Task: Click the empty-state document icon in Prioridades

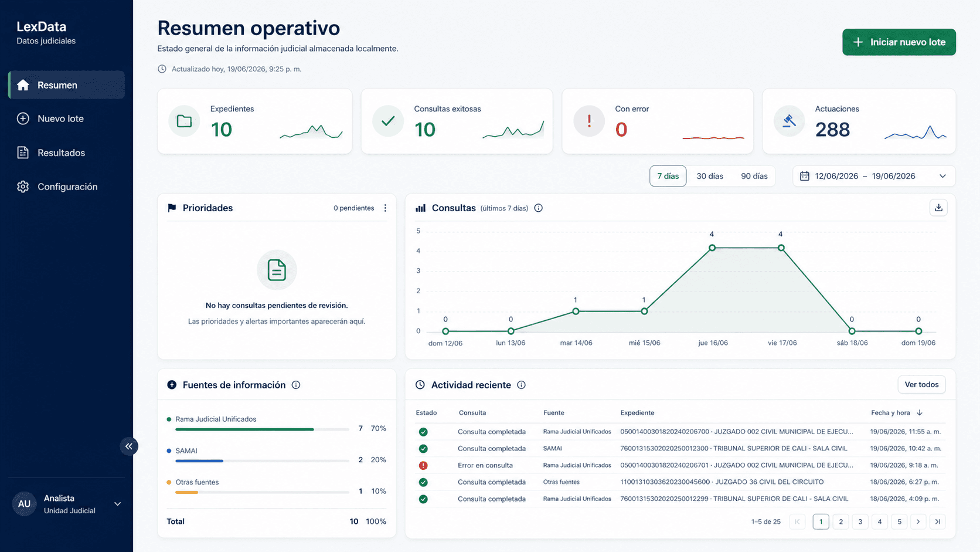Action: point(277,270)
